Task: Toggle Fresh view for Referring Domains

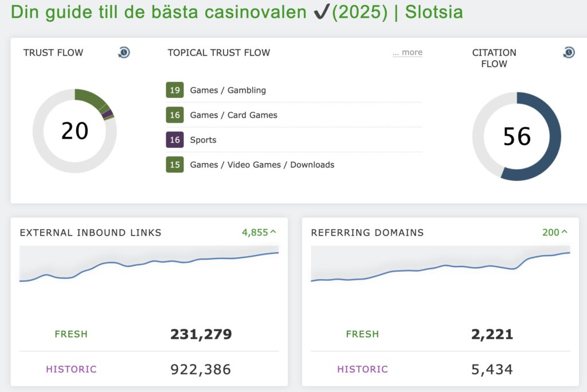Action: click(363, 334)
